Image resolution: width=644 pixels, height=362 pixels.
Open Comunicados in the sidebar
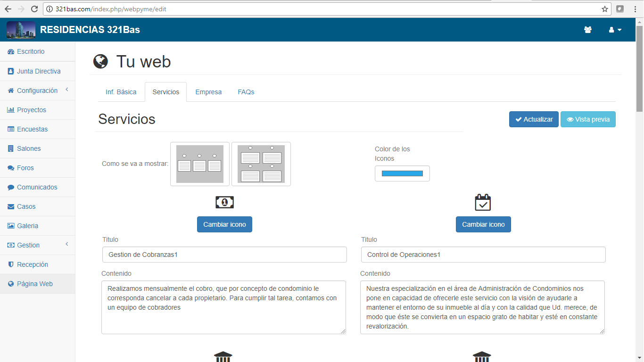click(37, 187)
